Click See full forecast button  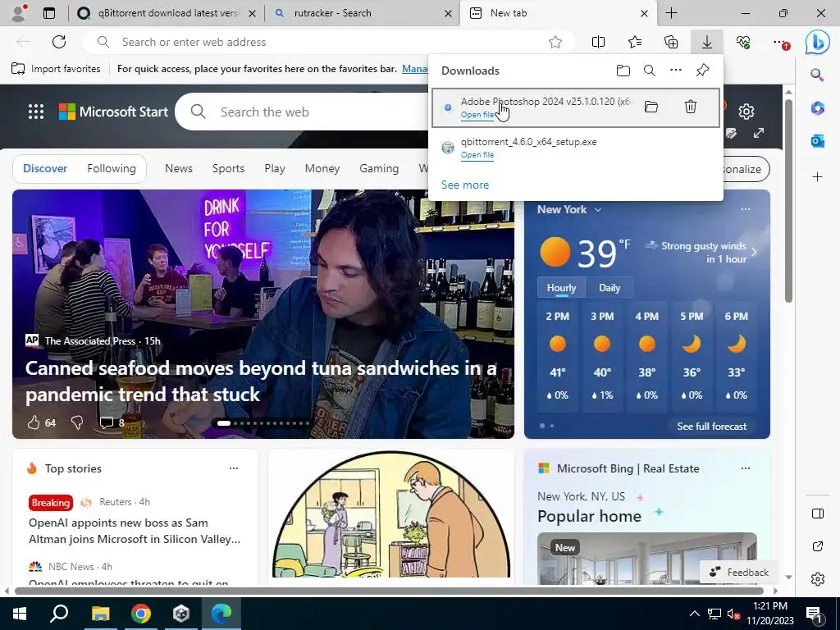tap(711, 427)
